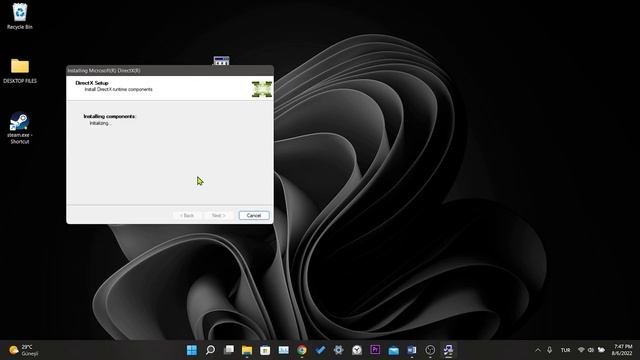
Task: Open the weather widget showing 29°C
Action: coord(24,350)
